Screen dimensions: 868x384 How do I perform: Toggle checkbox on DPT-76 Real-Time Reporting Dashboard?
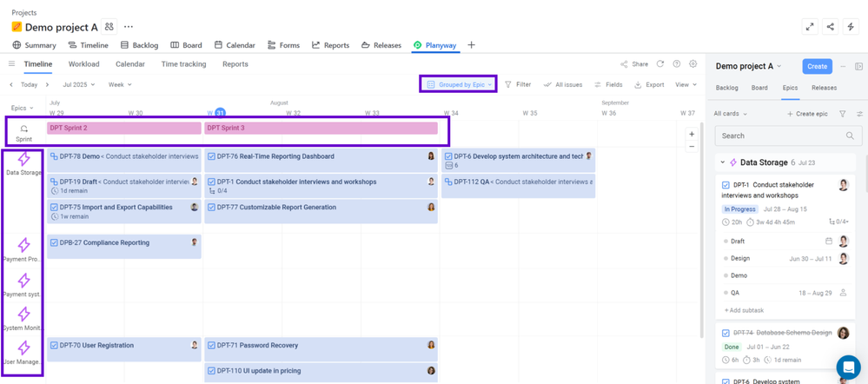[211, 156]
